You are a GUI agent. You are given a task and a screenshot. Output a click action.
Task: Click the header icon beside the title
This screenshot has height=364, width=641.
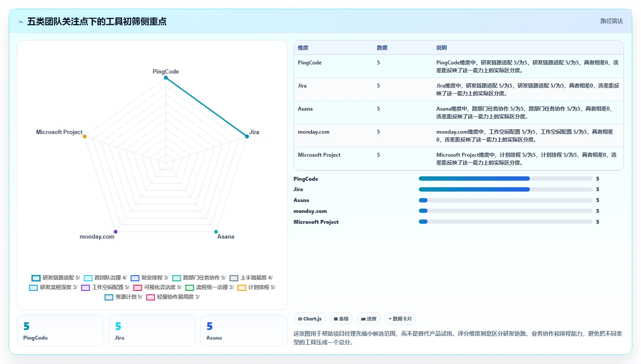click(x=20, y=22)
